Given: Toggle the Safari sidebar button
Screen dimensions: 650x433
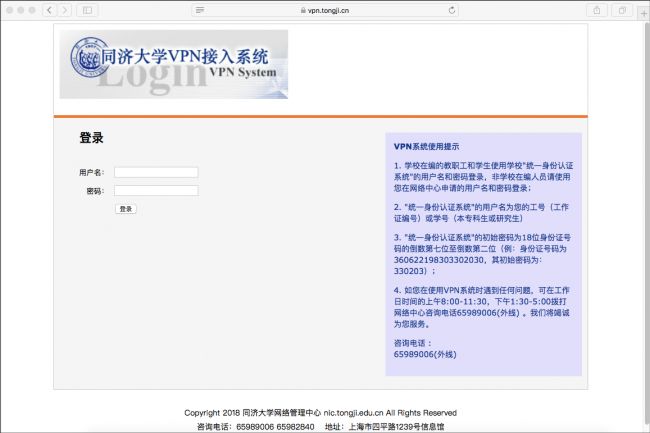Looking at the screenshot, I should click(87, 10).
